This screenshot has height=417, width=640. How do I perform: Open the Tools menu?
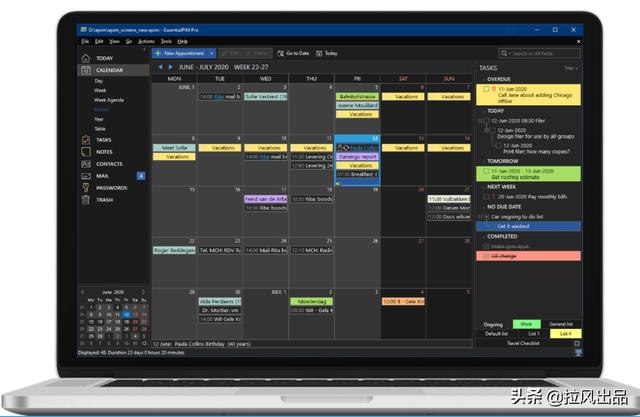166,41
